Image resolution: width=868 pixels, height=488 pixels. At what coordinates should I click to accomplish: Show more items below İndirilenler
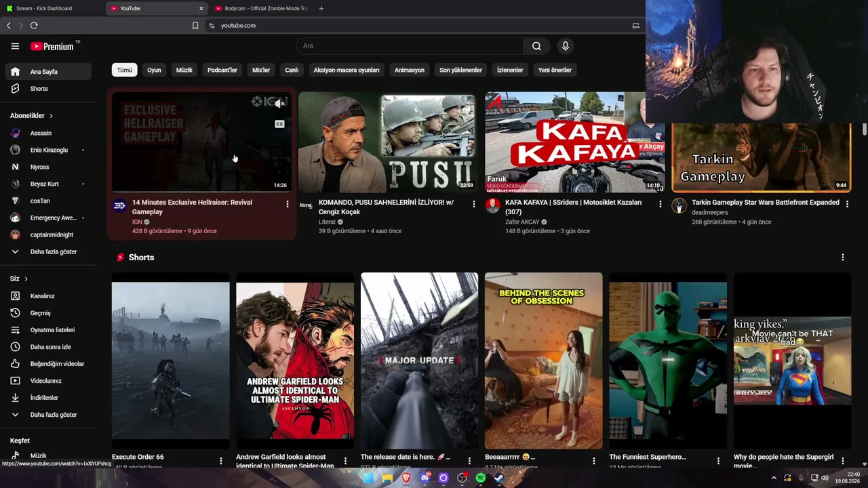(x=47, y=415)
